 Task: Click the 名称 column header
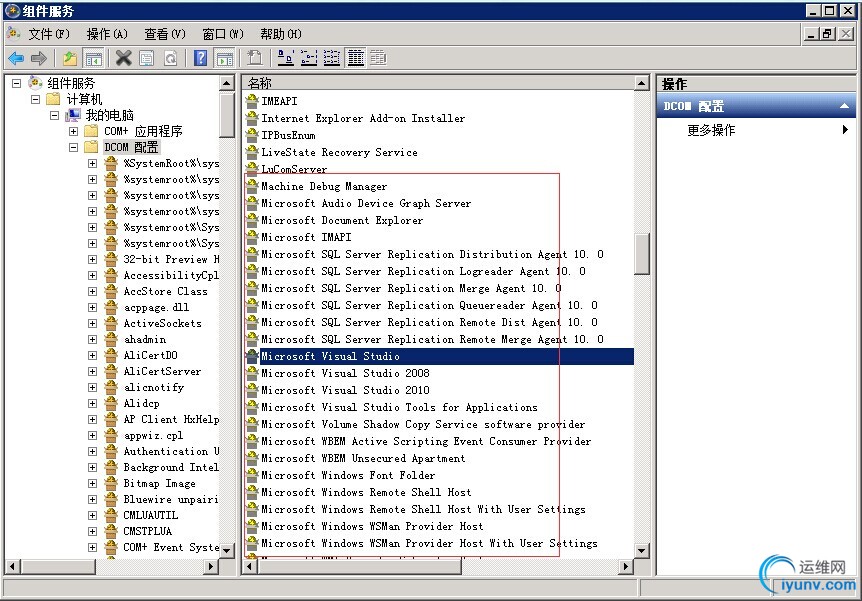point(438,83)
